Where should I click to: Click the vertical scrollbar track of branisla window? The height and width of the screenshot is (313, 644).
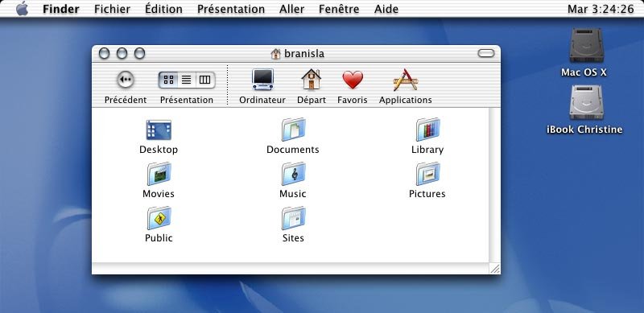[494, 185]
